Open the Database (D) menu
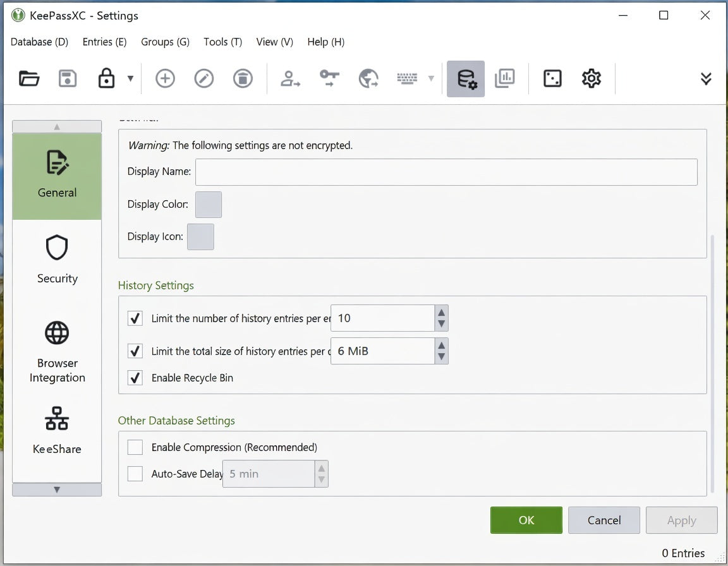The width and height of the screenshot is (728, 566). (x=39, y=42)
